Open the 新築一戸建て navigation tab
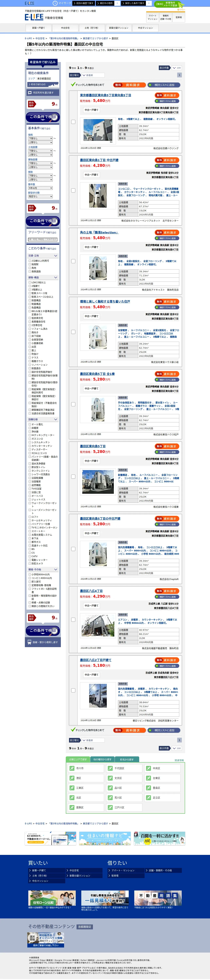Image resolution: width=210 pixels, height=980 pixels. click(38, 28)
